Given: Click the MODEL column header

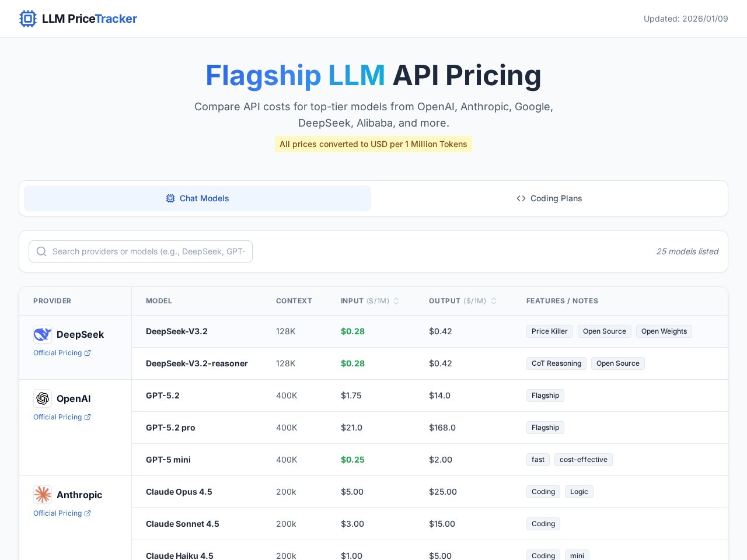Looking at the screenshot, I should (x=159, y=301).
